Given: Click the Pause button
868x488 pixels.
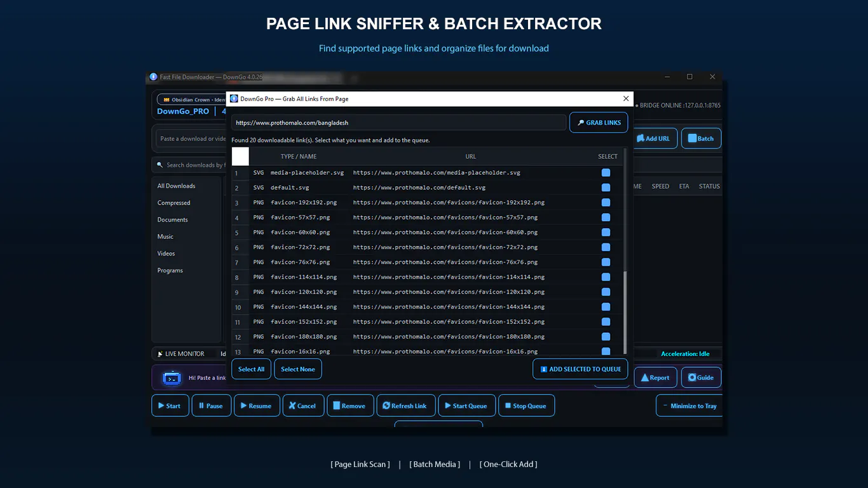Looking at the screenshot, I should 211,405.
